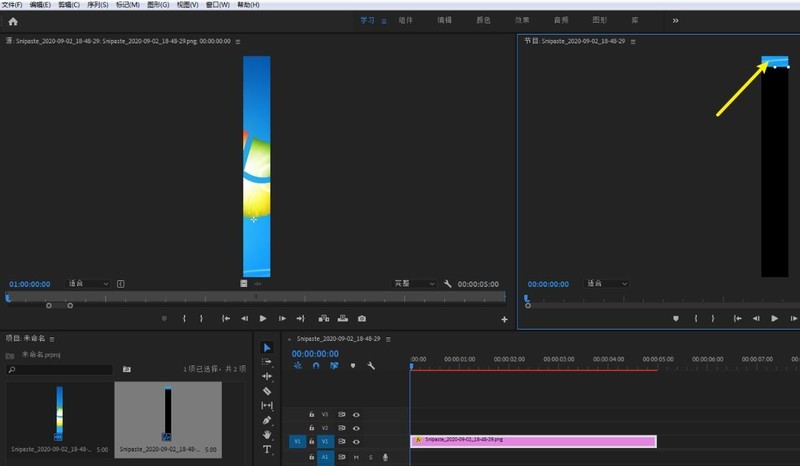Screen dimensions: 800x466
Task: Toggle track lock on V2
Action: pos(311,428)
